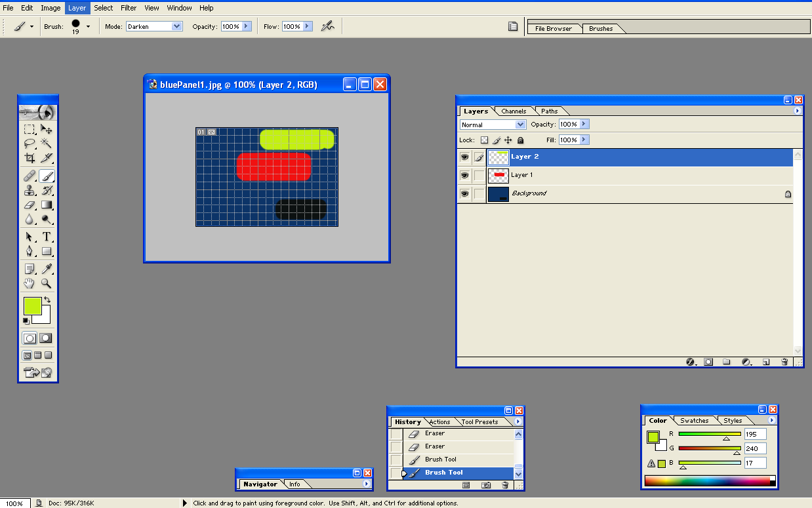Open the Filter menu

pyautogui.click(x=129, y=8)
